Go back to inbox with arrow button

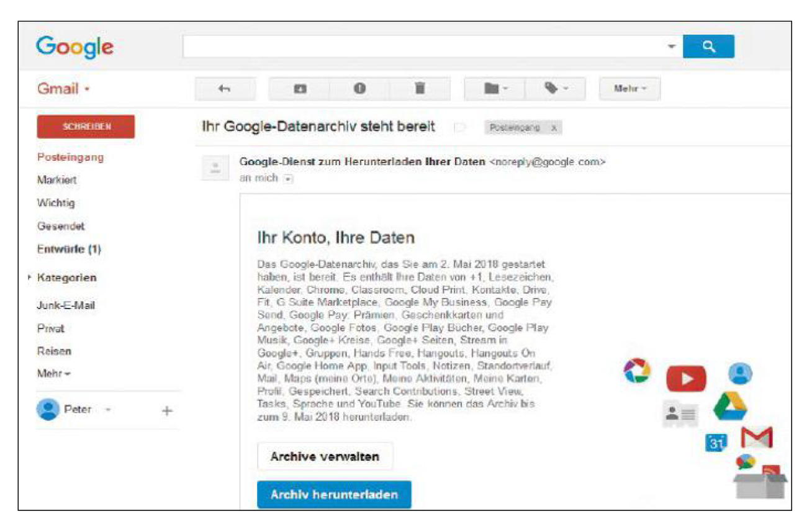tap(225, 89)
